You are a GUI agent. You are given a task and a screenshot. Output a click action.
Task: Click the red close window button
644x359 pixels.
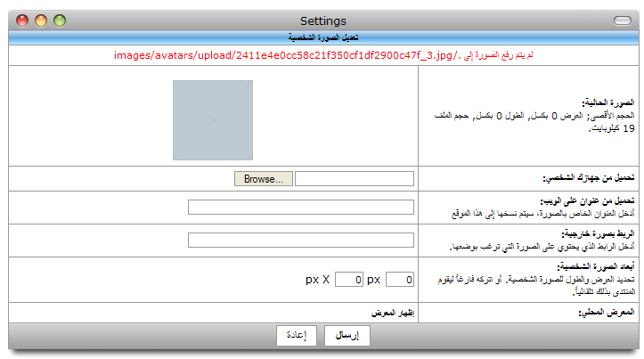click(x=22, y=20)
